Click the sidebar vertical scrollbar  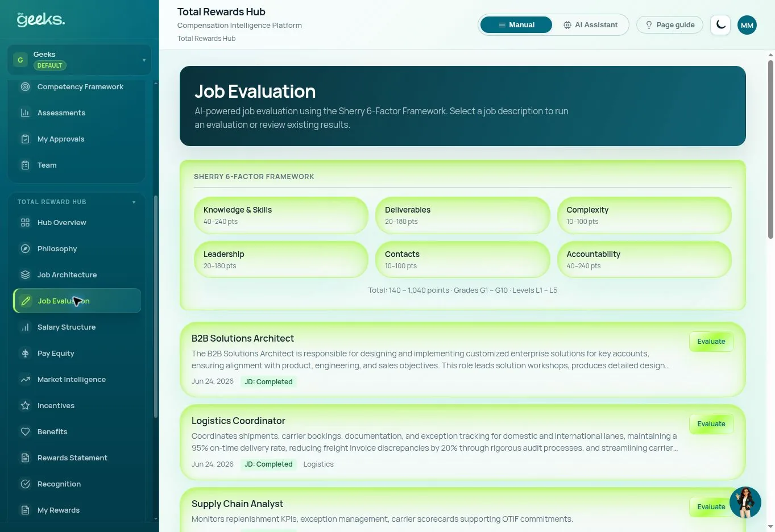pyautogui.click(x=156, y=307)
